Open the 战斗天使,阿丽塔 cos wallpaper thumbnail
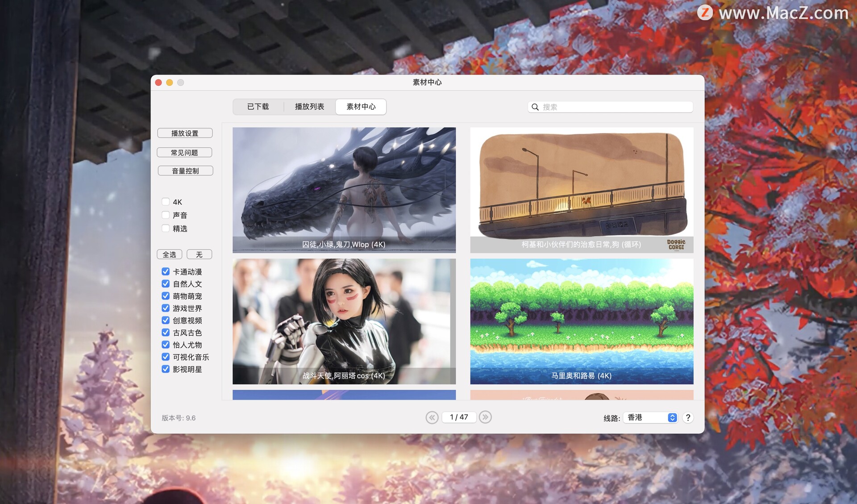 [x=344, y=321]
